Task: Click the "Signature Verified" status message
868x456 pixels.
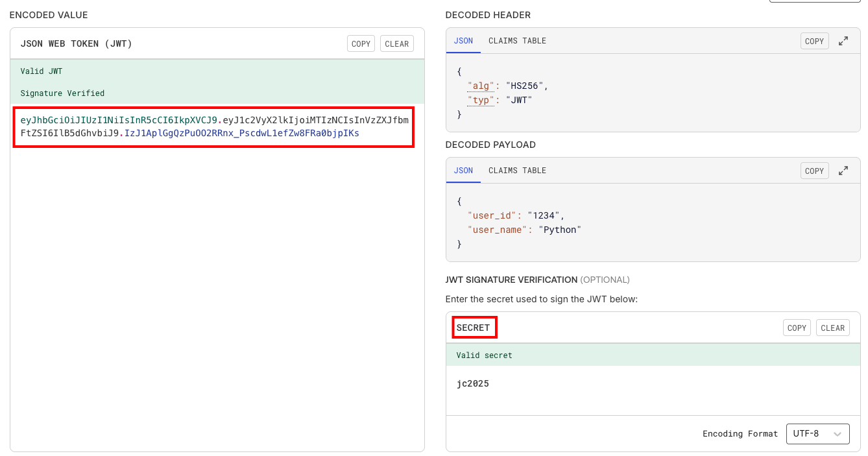Action: pos(62,93)
